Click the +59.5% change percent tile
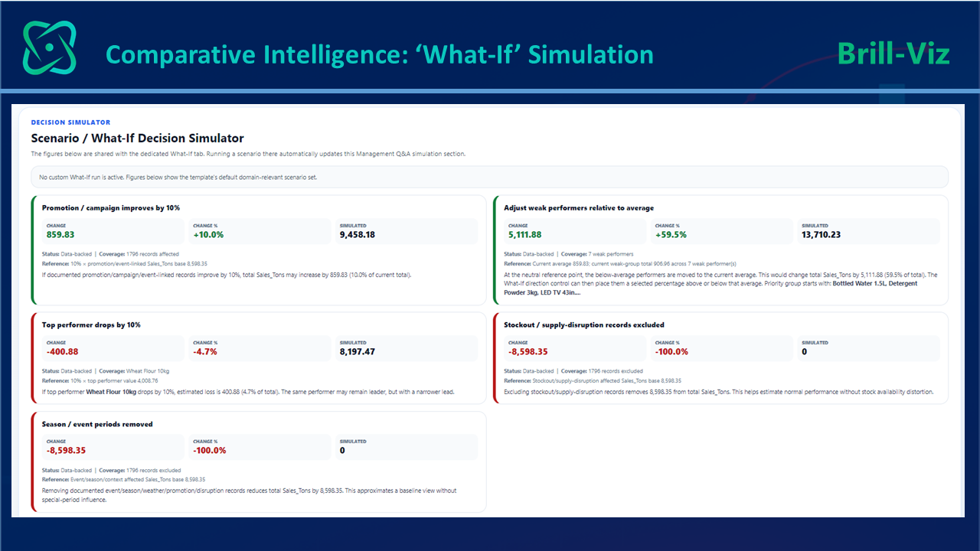 point(723,231)
